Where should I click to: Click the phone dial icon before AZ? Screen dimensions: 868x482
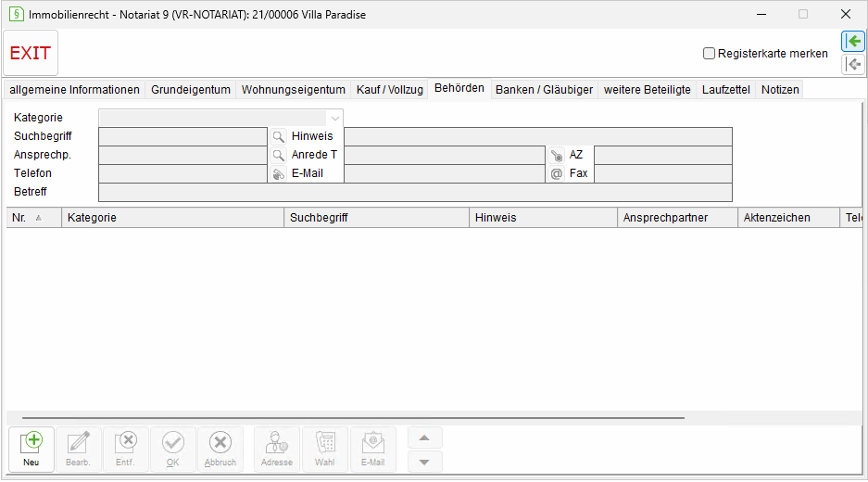557,155
